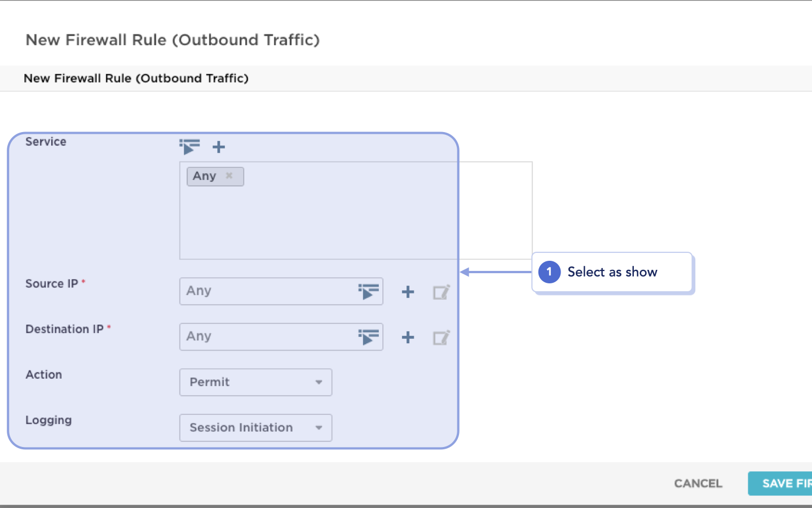Open the Action dropdown showing Permit
The height and width of the screenshot is (508, 812).
tap(255, 382)
